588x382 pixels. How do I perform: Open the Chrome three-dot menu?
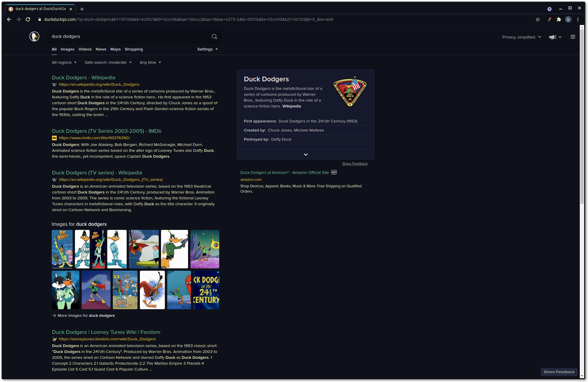(578, 19)
